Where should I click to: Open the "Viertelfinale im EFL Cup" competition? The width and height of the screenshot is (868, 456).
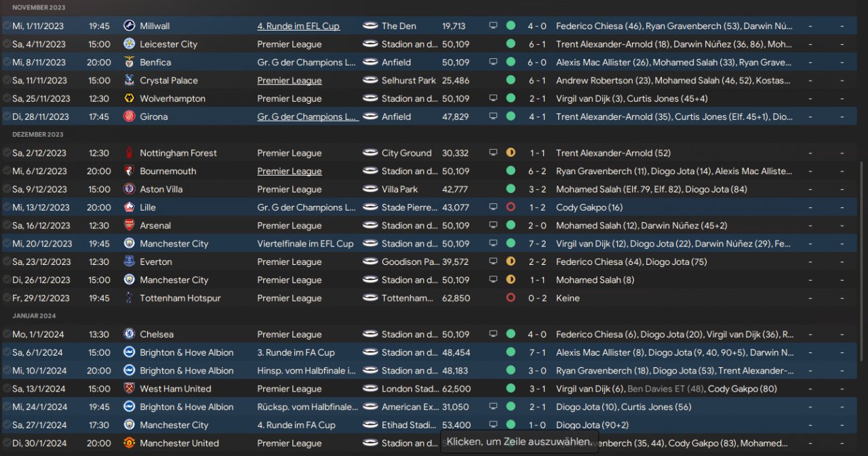pos(305,244)
